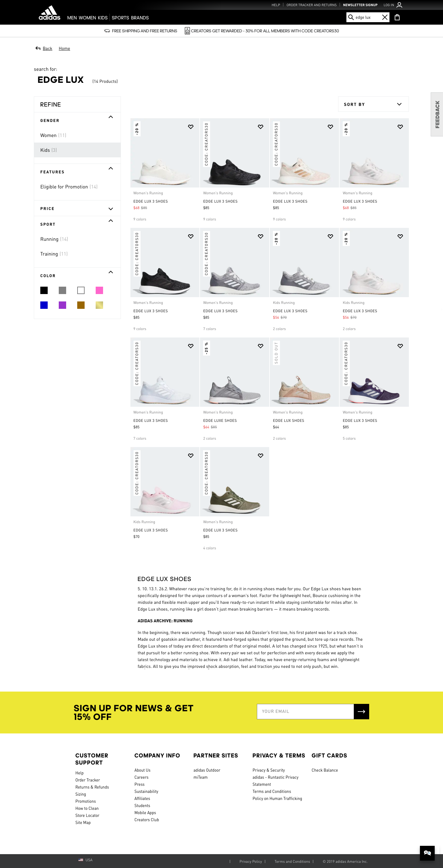The height and width of the screenshot is (868, 443).
Task: Click the Back arrow icon
Action: tap(38, 48)
